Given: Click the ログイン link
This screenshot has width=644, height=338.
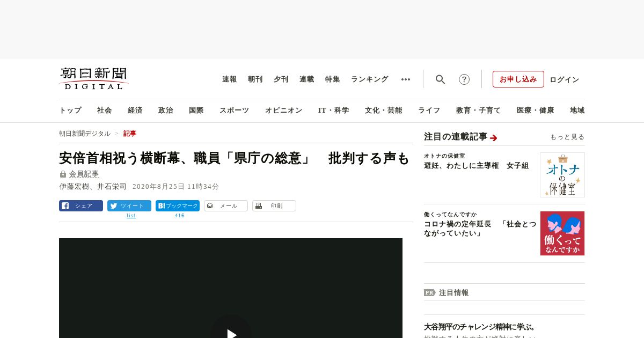Looking at the screenshot, I should 565,79.
